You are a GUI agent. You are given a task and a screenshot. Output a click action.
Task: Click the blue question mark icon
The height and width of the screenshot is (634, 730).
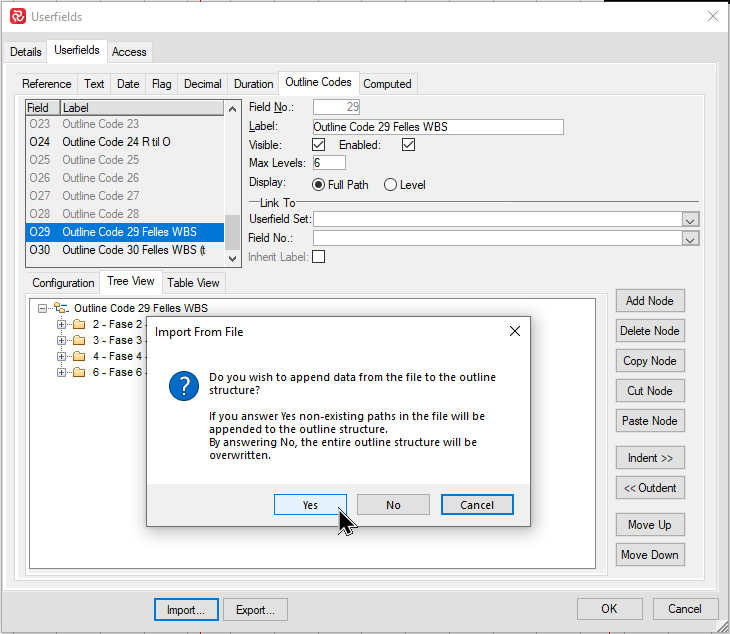(x=183, y=385)
